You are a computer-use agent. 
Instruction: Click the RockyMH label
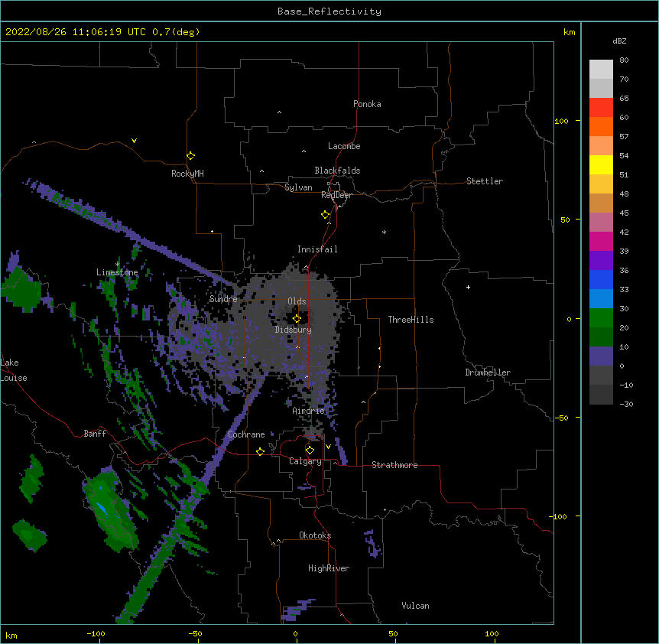187,174
